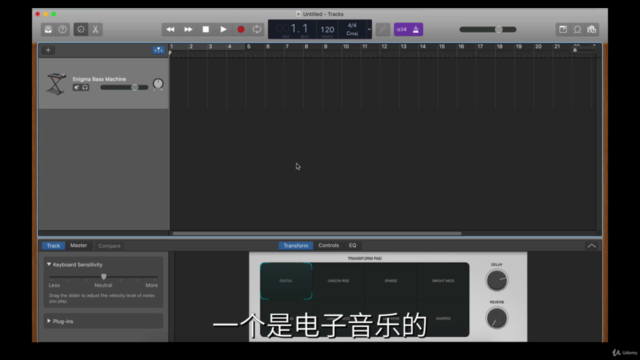640x360 pixels.
Task: Click bar 5 on the timeline ruler
Action: [248, 47]
